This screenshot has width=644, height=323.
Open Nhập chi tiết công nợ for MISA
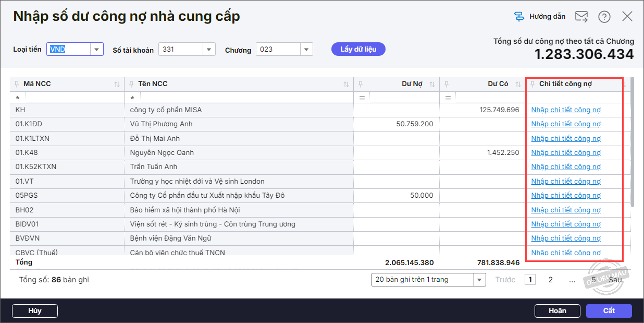coord(565,110)
